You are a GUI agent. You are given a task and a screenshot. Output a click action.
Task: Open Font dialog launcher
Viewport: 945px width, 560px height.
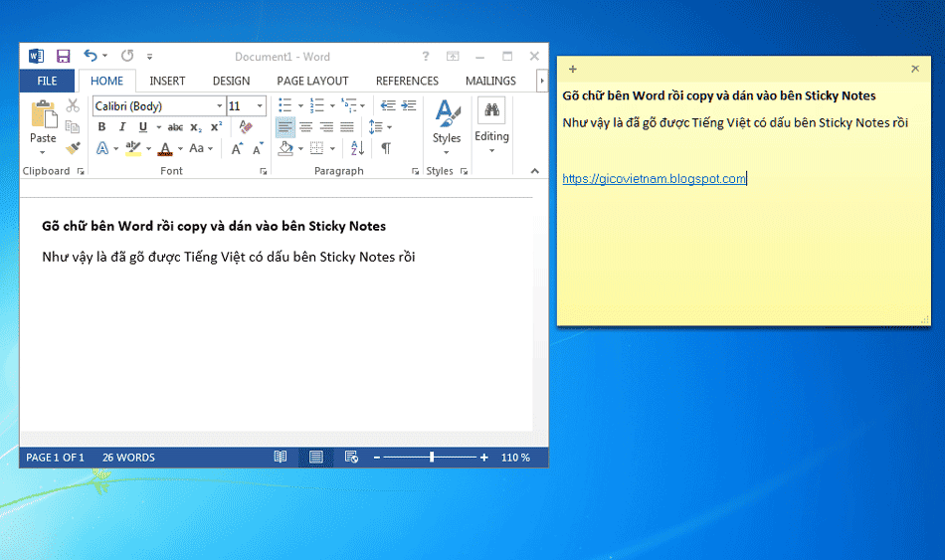263,172
